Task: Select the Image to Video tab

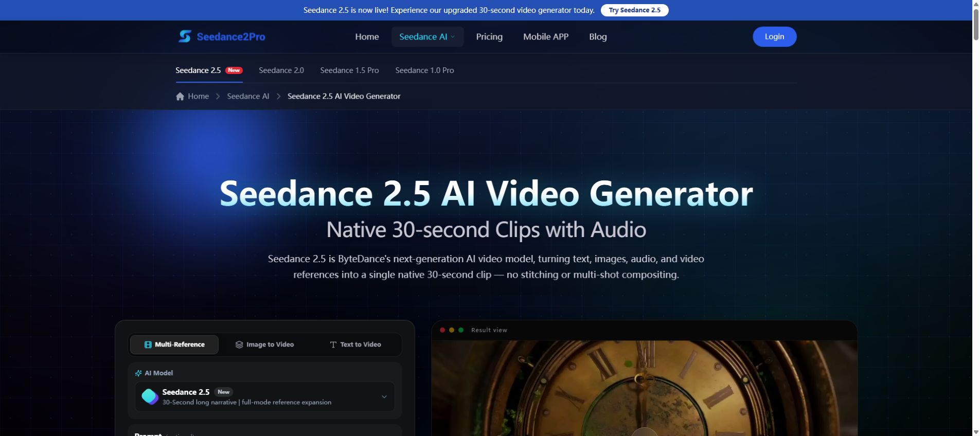Action: pos(264,344)
